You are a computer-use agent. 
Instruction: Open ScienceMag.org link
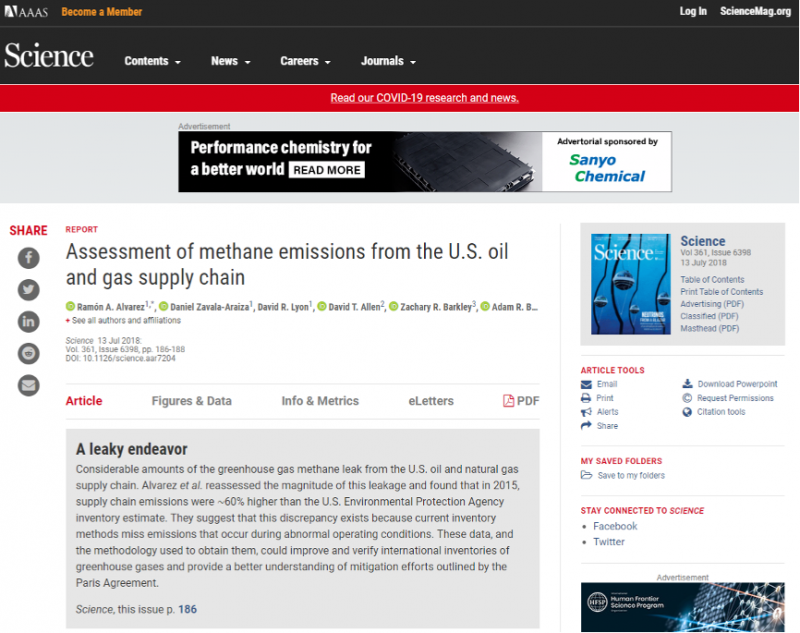[755, 11]
